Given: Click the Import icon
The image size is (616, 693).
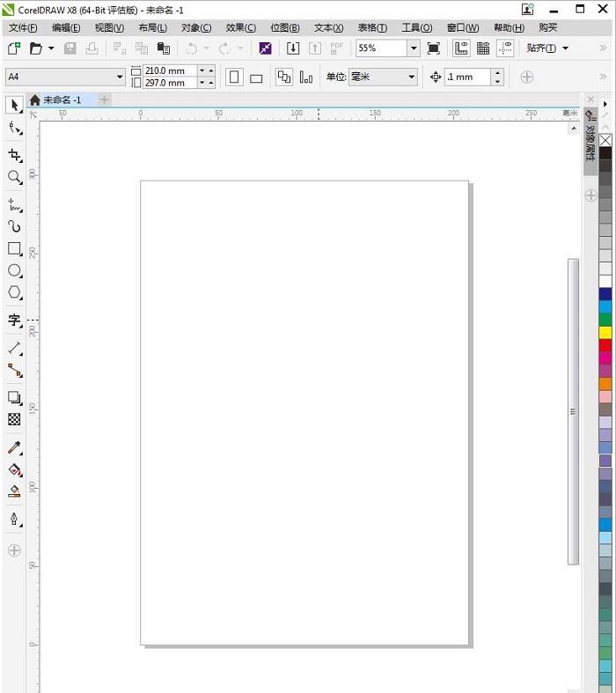Looking at the screenshot, I should (293, 48).
